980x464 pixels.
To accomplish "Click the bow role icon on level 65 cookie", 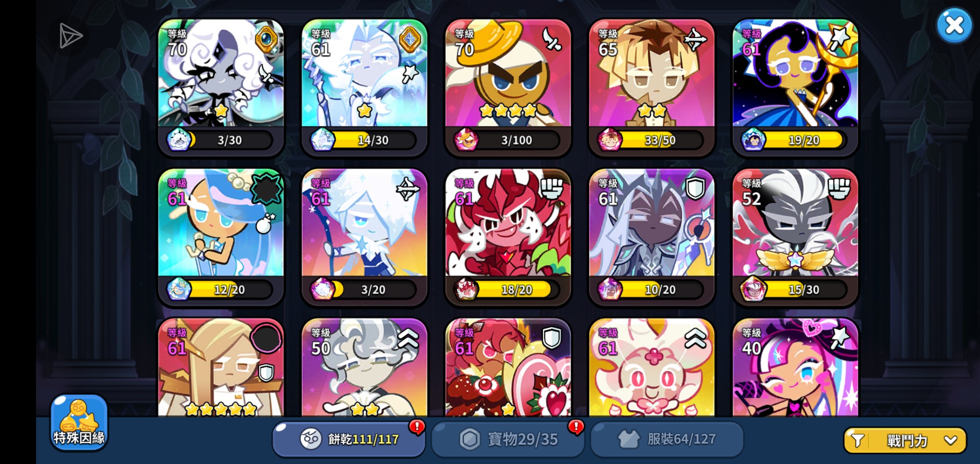I will coord(695,40).
